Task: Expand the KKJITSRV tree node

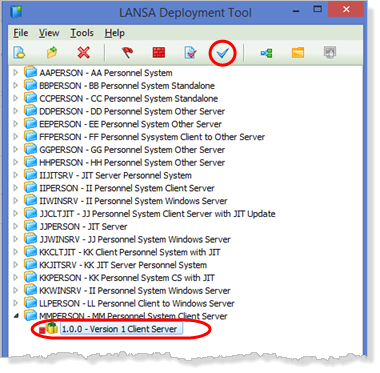Action: (16, 265)
